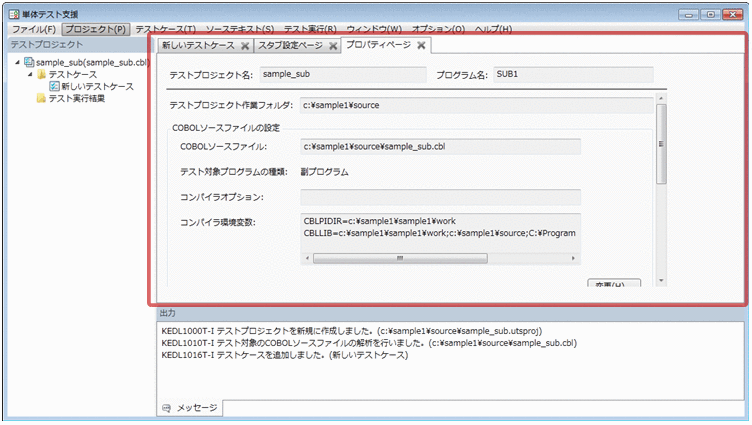Click the CBLLIB environment variable line
The image size is (752, 425).
point(439,233)
